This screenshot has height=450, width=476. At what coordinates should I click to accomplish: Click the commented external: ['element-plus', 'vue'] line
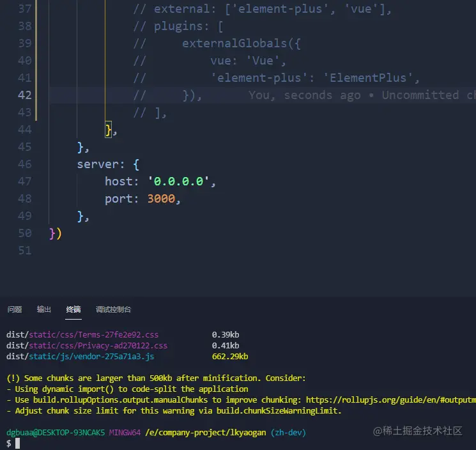click(263, 8)
